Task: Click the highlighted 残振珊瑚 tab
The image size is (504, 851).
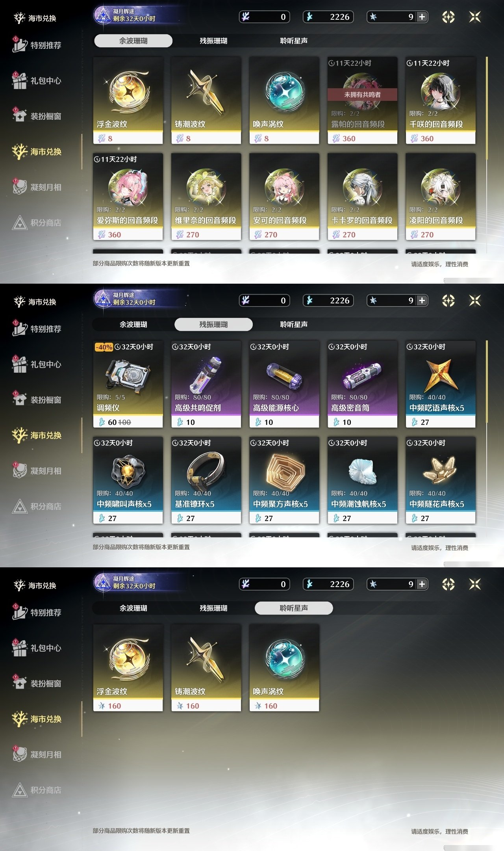Action: 213,324
